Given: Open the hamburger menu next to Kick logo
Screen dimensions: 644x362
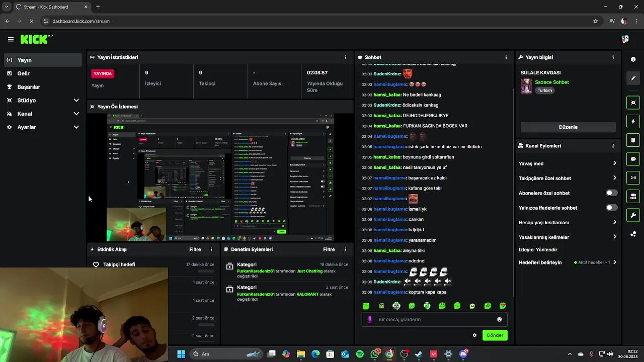Looking at the screenshot, I should coord(11,39).
